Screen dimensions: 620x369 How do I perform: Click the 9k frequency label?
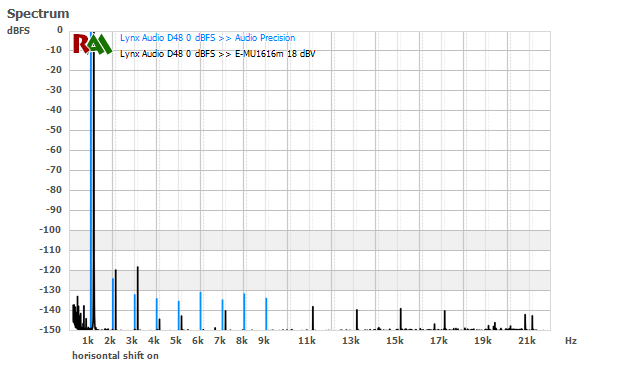[x=264, y=341]
